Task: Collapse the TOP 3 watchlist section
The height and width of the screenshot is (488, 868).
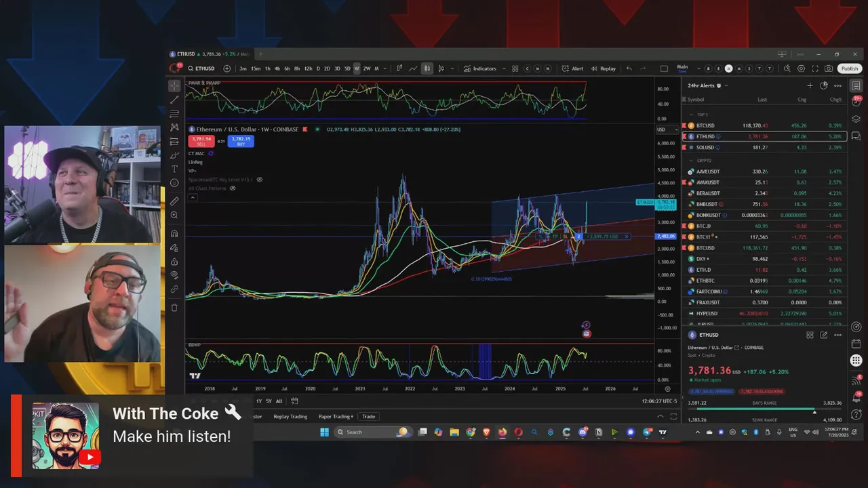Action: [691, 115]
